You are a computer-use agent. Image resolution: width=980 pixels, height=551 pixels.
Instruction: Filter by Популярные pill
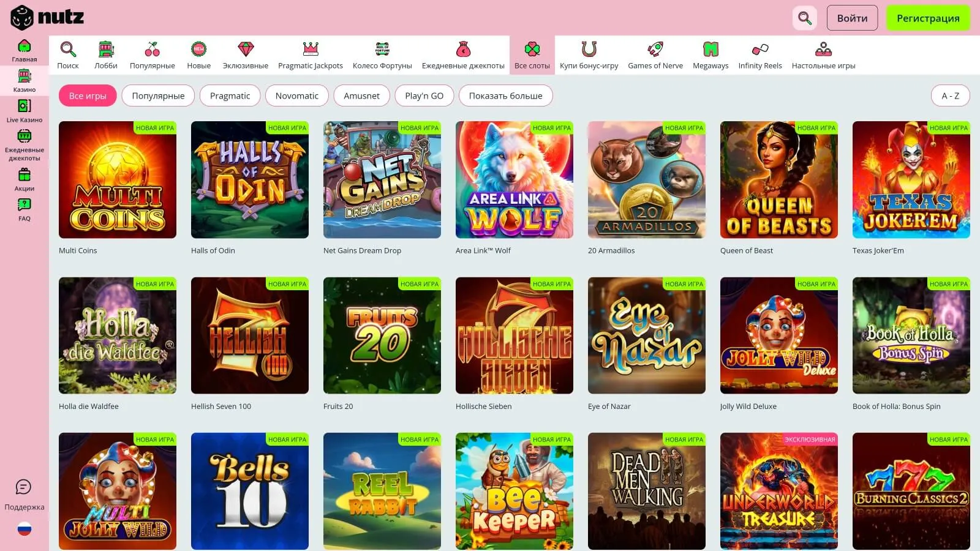click(x=158, y=96)
